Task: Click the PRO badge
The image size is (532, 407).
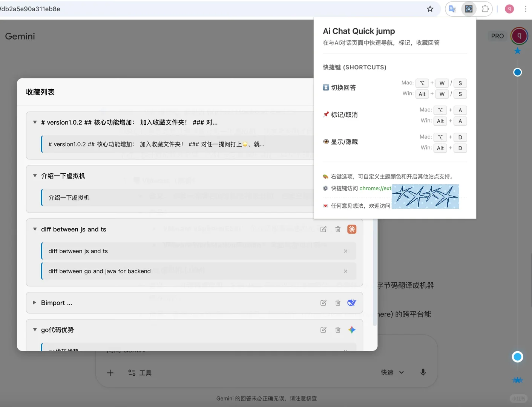Action: click(x=497, y=36)
